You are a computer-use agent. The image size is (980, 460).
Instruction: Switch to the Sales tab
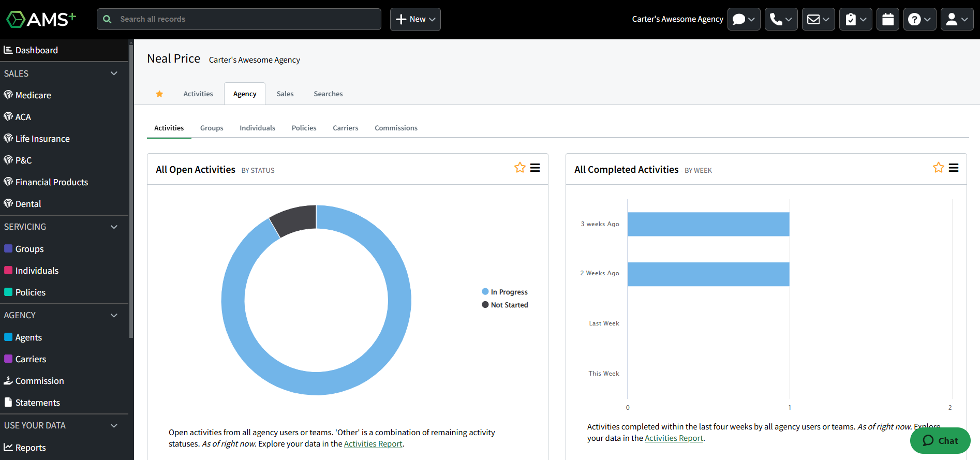point(285,94)
